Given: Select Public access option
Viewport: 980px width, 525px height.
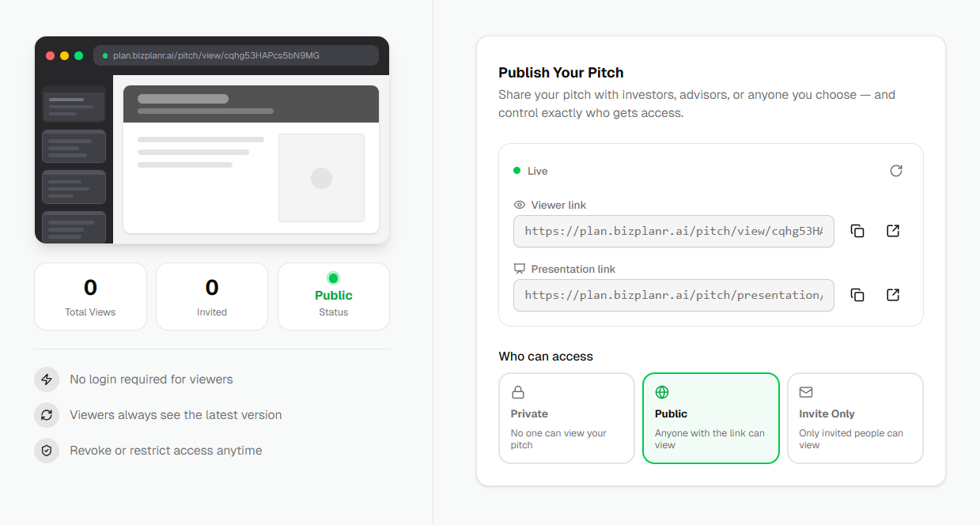Looking at the screenshot, I should pyautogui.click(x=711, y=418).
